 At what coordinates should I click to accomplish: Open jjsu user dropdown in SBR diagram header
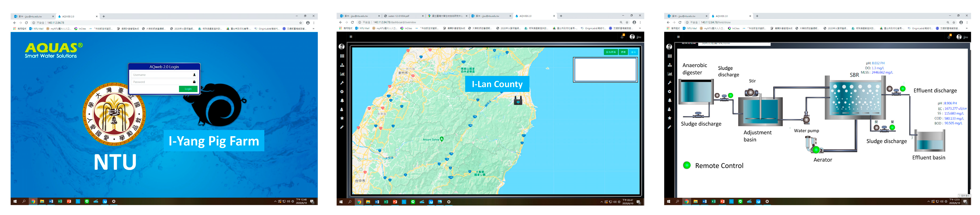962,37
